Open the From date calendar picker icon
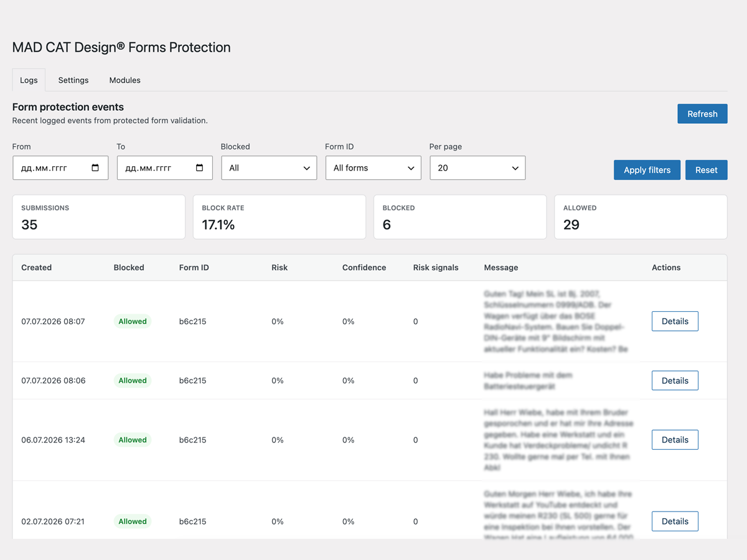Image resolution: width=747 pixels, height=560 pixels. click(x=95, y=168)
